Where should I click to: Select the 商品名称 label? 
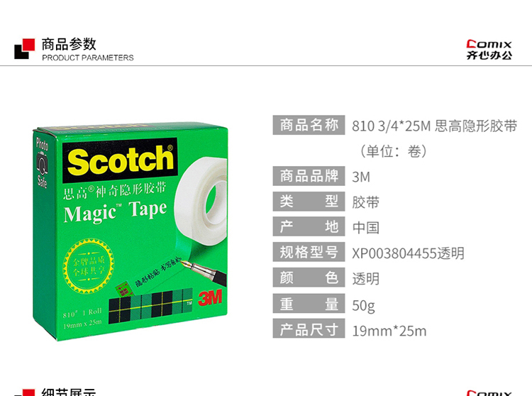click(309, 125)
